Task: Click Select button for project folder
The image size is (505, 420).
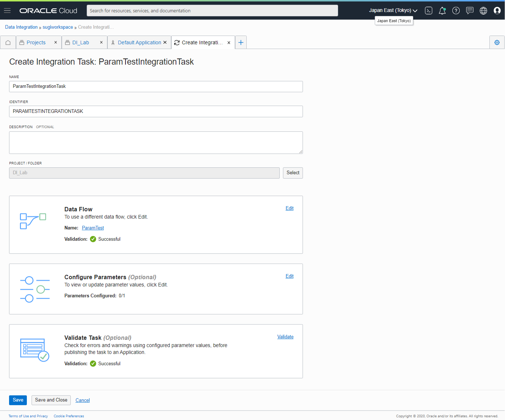Action: pyautogui.click(x=293, y=173)
